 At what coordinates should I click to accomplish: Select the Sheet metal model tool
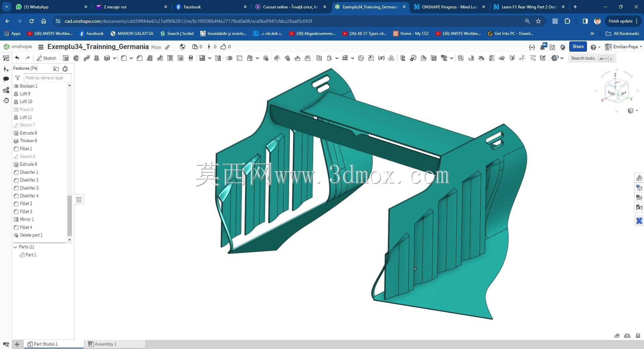[403, 58]
